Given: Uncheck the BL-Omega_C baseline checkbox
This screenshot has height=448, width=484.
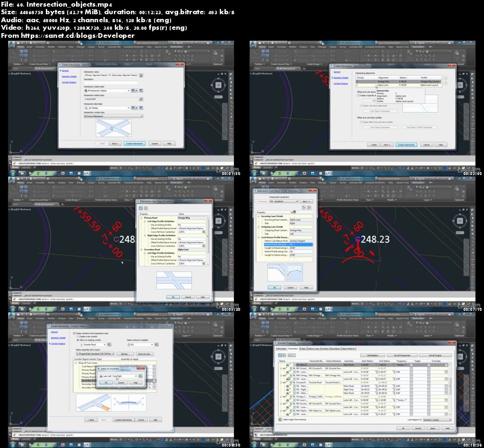Looking at the screenshot, I should (291, 397).
